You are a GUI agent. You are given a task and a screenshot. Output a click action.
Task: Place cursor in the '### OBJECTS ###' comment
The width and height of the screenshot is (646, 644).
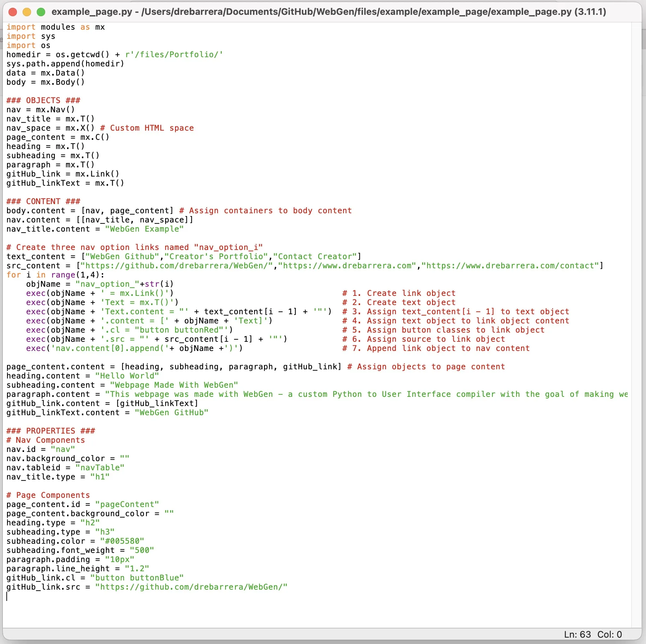point(43,100)
